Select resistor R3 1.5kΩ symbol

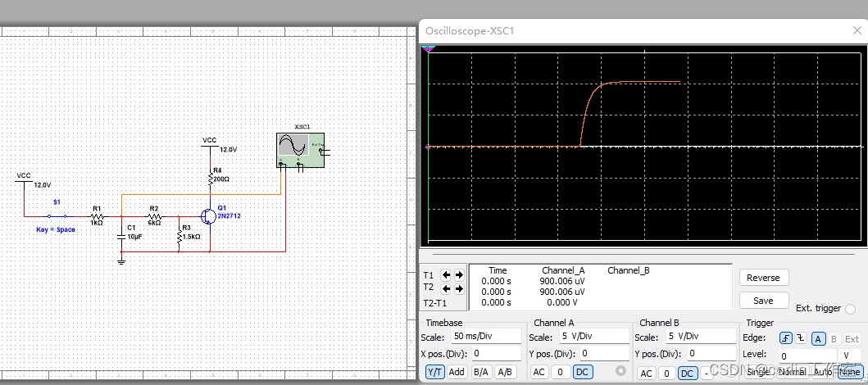(179, 236)
